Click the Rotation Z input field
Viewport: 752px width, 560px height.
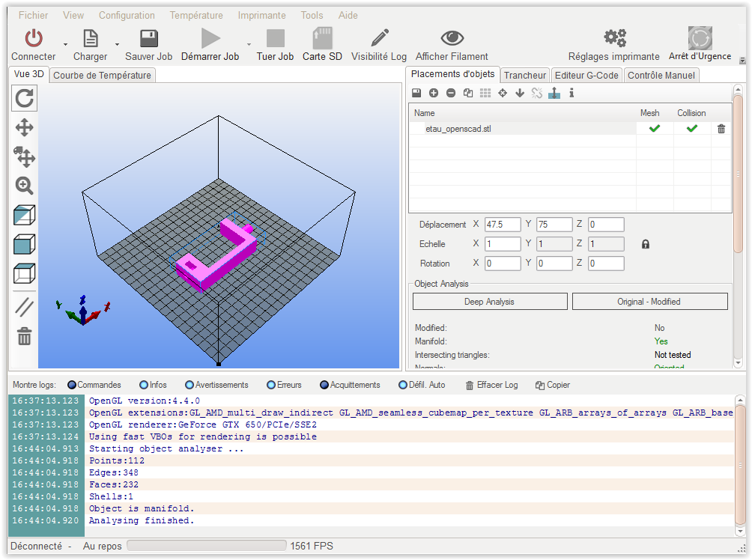click(x=606, y=264)
